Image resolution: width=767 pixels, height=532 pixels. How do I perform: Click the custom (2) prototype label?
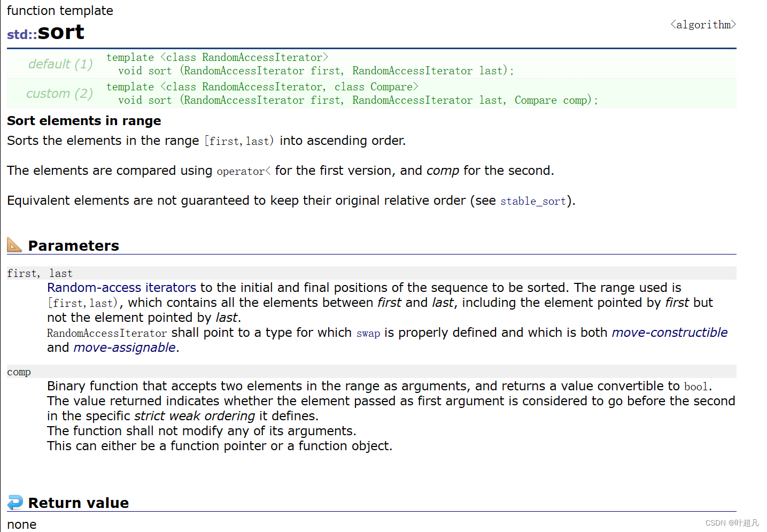[x=59, y=94]
